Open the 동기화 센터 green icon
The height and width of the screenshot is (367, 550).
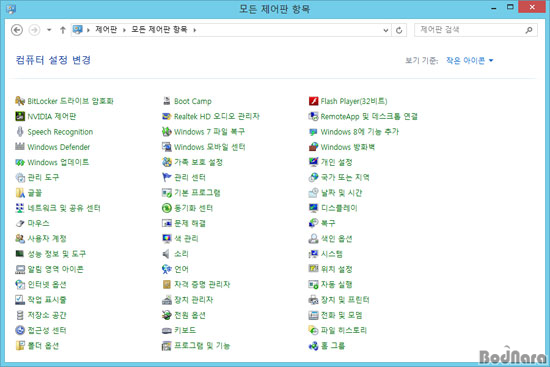[x=167, y=208]
